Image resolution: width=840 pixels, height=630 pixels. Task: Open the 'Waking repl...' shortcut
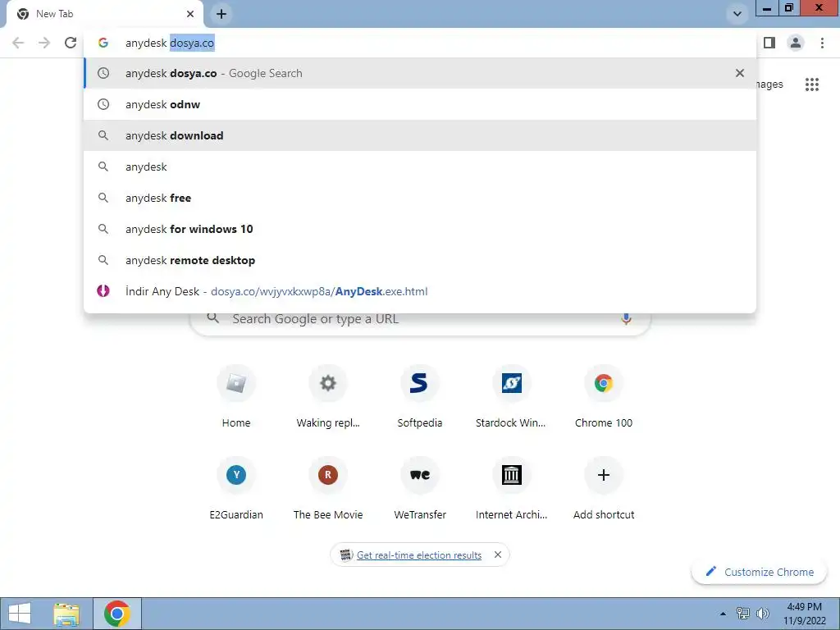click(x=328, y=398)
